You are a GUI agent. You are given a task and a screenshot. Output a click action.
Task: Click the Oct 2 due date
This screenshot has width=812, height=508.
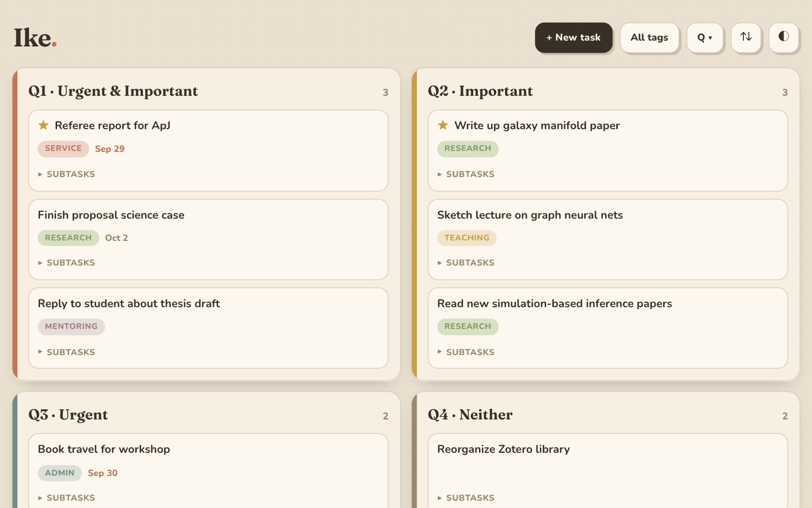116,238
